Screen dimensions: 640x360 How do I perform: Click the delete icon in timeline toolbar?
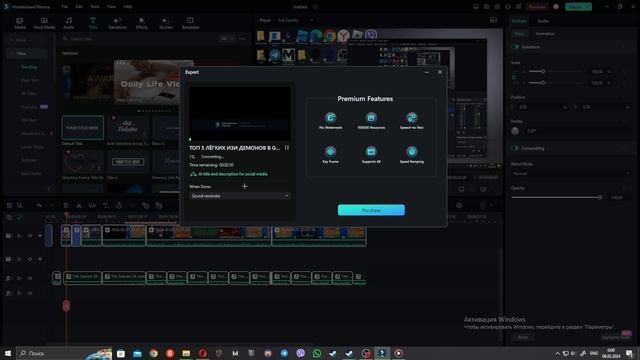[66, 205]
